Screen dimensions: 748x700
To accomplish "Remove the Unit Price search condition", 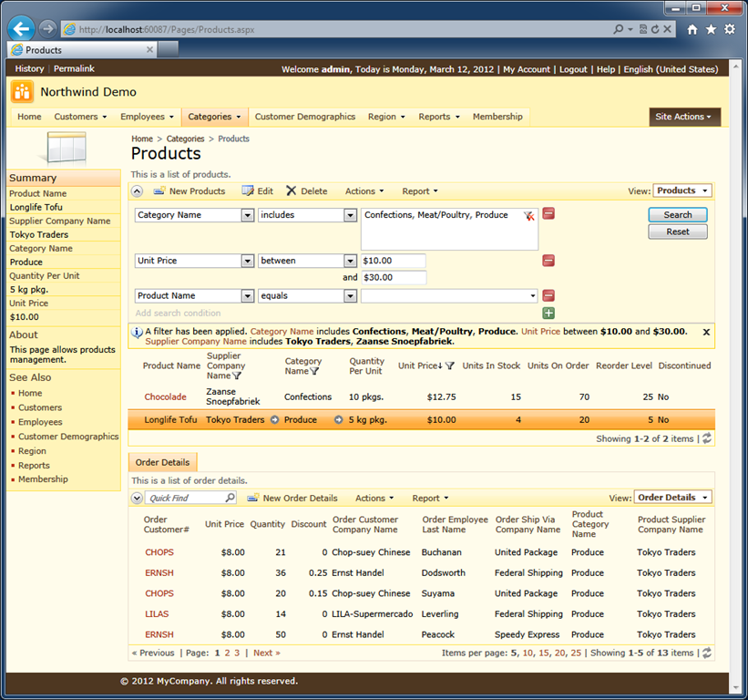I will pyautogui.click(x=548, y=261).
